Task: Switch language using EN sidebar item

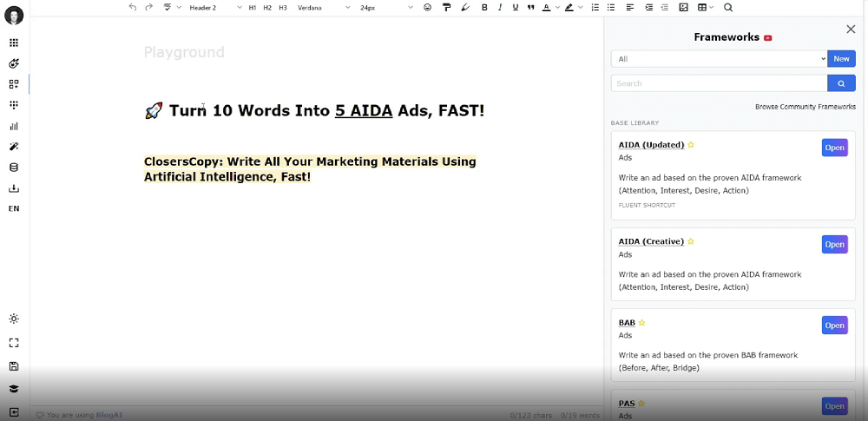Action: (14, 209)
